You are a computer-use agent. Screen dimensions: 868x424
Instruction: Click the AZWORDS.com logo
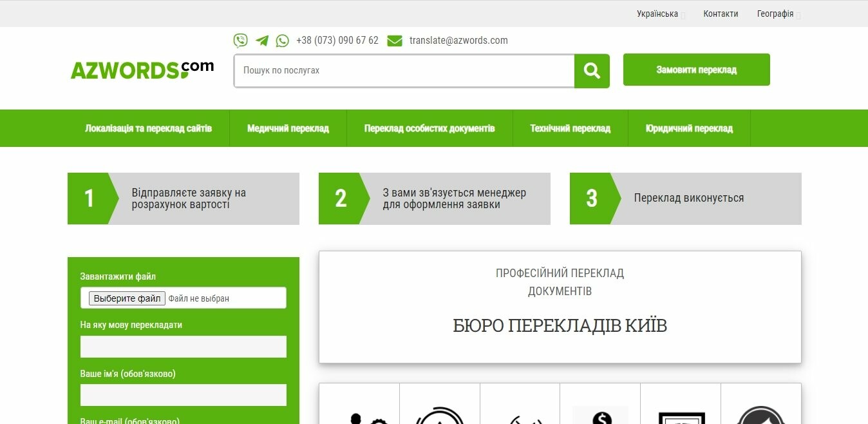coord(142,70)
